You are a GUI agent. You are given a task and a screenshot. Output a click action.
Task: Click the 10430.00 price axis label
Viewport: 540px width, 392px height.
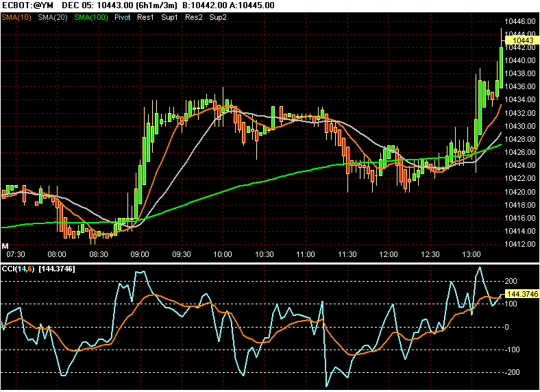(520, 126)
